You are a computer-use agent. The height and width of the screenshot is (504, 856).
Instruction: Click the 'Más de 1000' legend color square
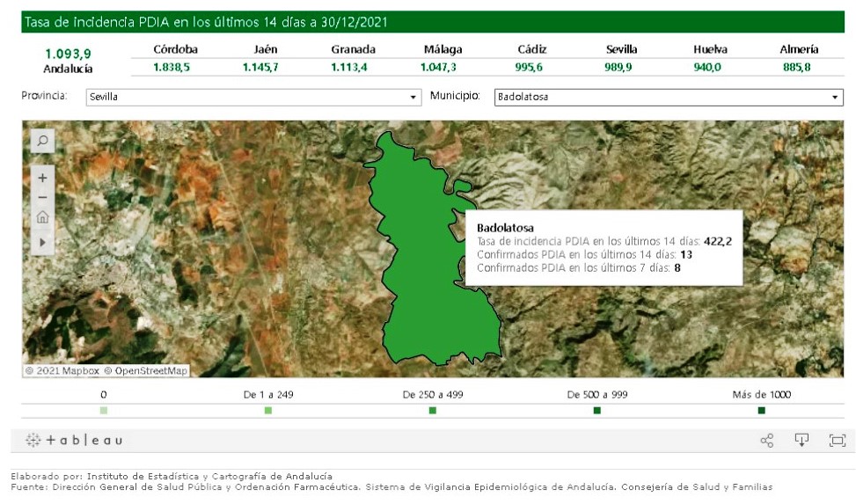click(x=761, y=411)
